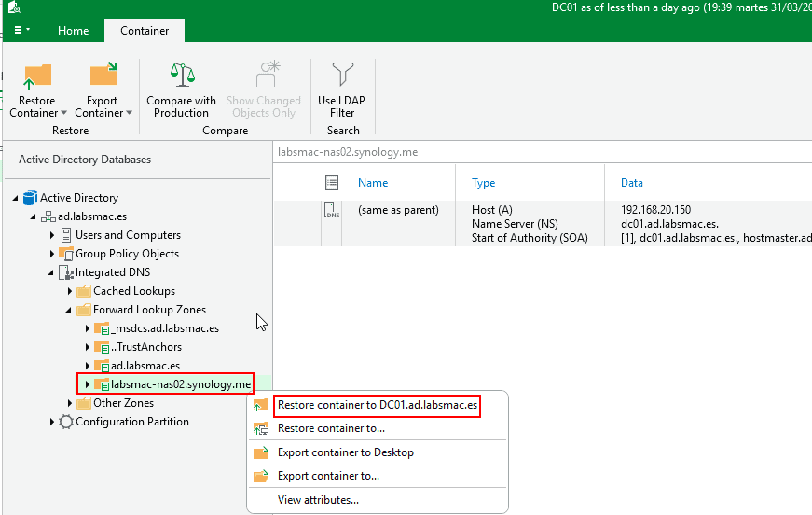Expand the ad.labsmac.es zone under Forward Lookup
812x515 pixels.
tap(88, 366)
